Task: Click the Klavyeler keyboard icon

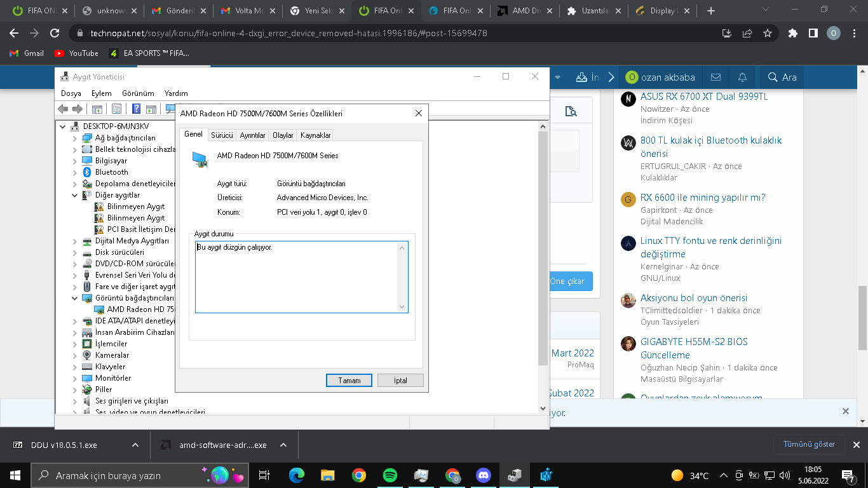Action: (87, 367)
